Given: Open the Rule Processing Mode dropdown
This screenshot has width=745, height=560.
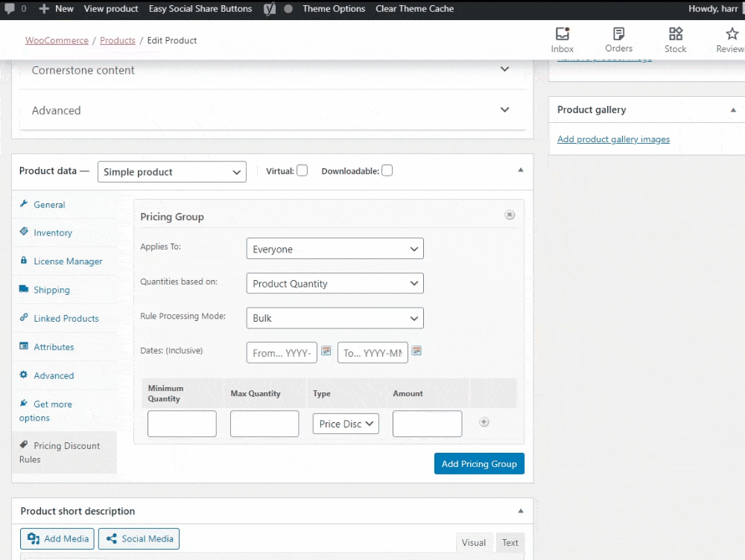Looking at the screenshot, I should (x=335, y=318).
